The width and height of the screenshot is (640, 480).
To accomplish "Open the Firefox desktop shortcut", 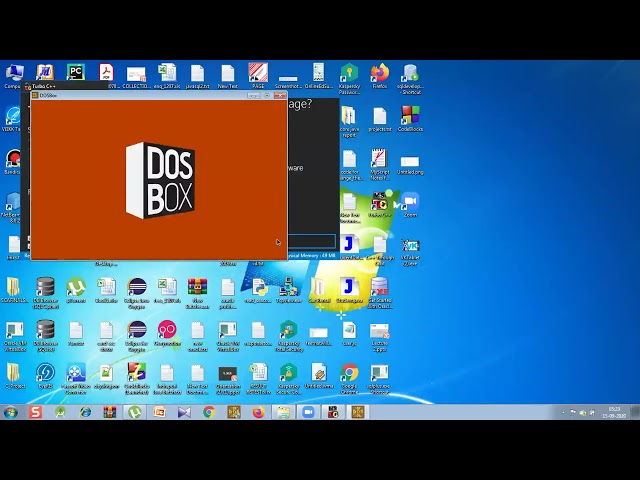I will (380, 76).
